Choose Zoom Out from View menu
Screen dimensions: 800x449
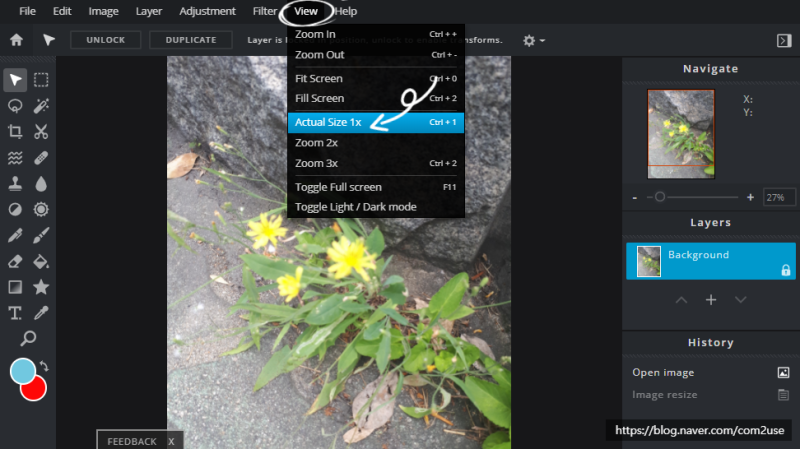point(376,55)
